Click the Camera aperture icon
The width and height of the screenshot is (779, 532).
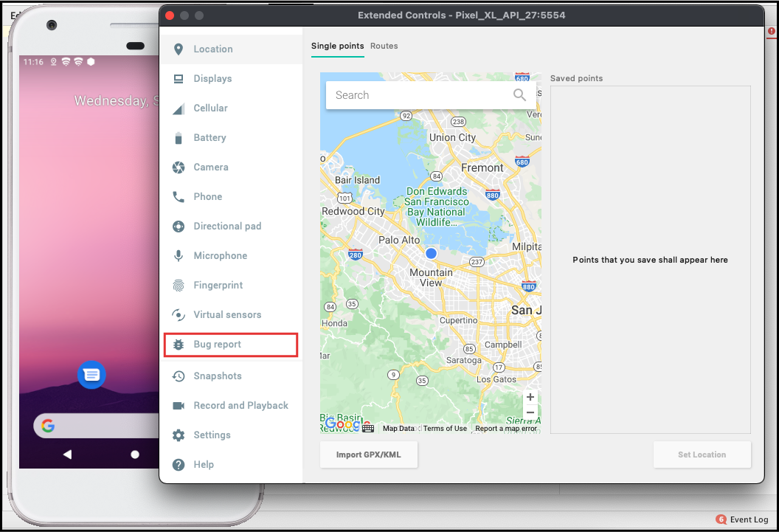tap(179, 167)
